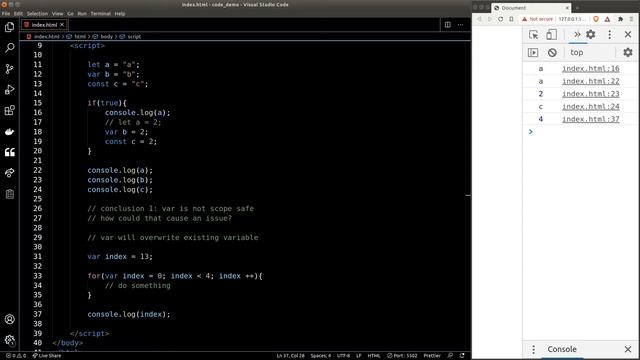Image resolution: width=640 pixels, height=360 pixels.
Task: Click Live Share in status bar
Action: pyautogui.click(x=47, y=356)
